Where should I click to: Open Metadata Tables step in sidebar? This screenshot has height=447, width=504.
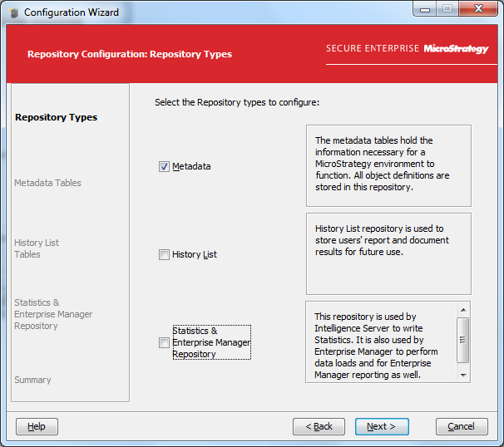click(47, 183)
